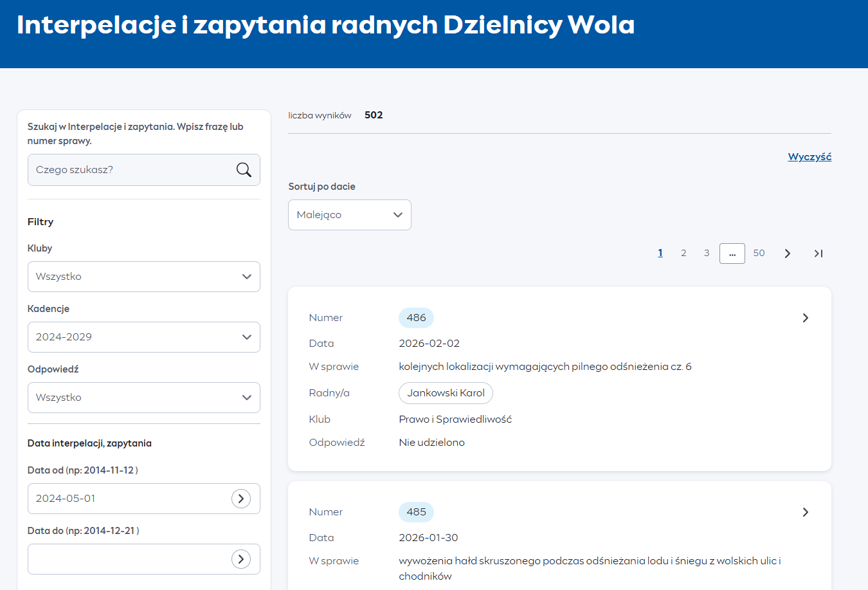
Task: Go to page 50 of results
Action: pos(759,254)
